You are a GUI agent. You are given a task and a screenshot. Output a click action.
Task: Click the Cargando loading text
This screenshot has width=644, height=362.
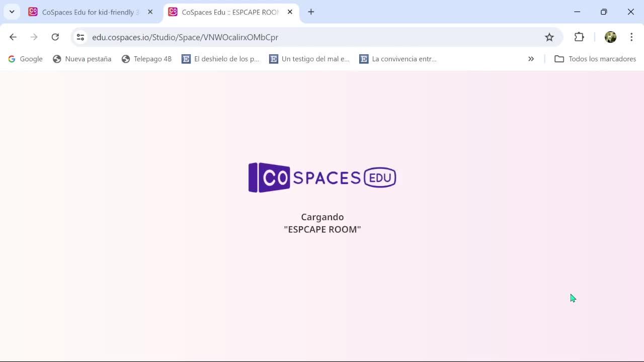click(323, 217)
